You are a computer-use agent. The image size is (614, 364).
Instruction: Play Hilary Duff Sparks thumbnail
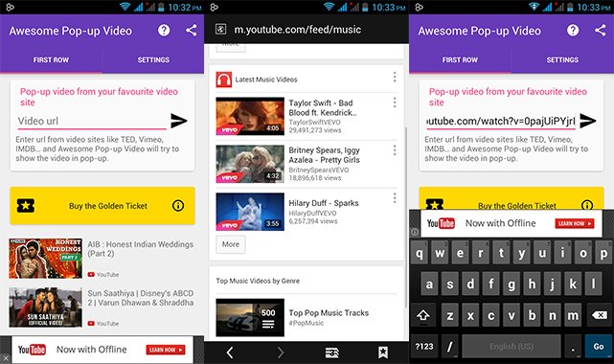[x=250, y=212]
